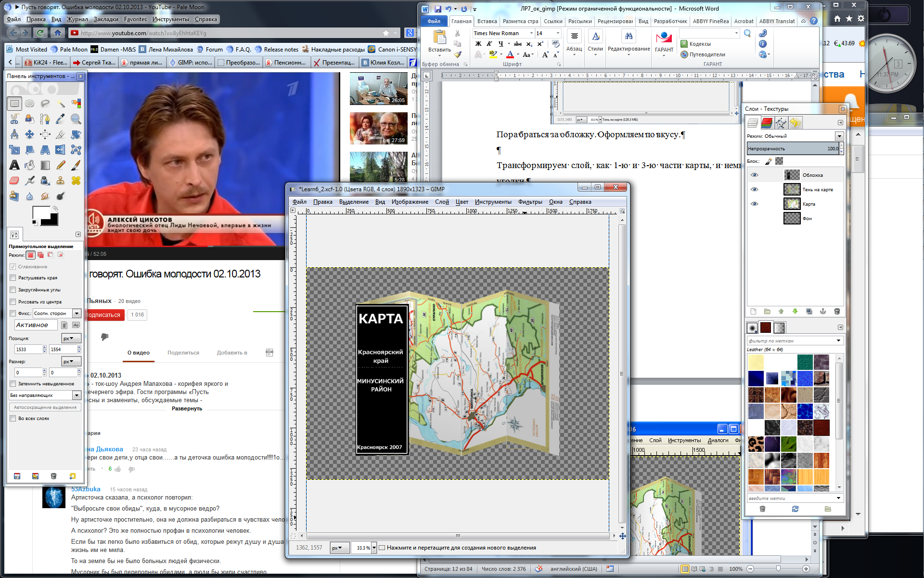Screen dimensions: 924x578
Task: Enable Рисовать из центра checkbox
Action: pyautogui.click(x=13, y=302)
